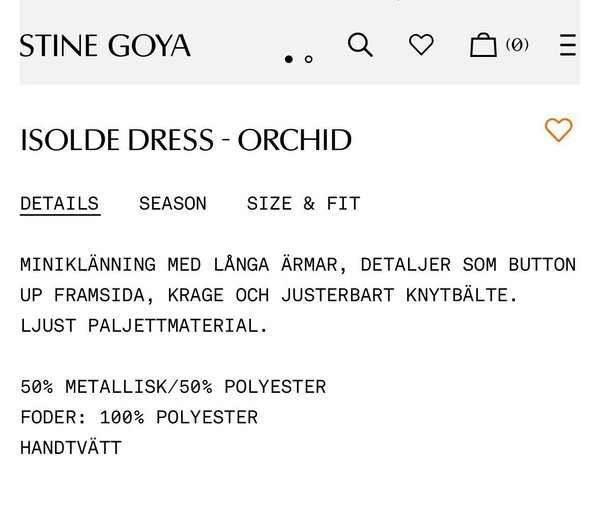The height and width of the screenshot is (519, 600).
Task: Click the FODER: 100% POLYESTER line
Action: point(139,417)
